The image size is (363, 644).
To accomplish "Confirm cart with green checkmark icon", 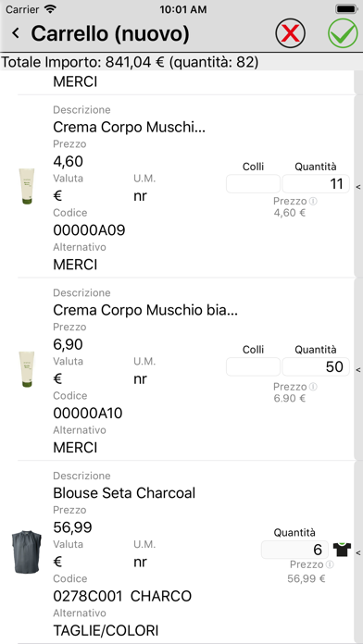I will click(x=343, y=33).
